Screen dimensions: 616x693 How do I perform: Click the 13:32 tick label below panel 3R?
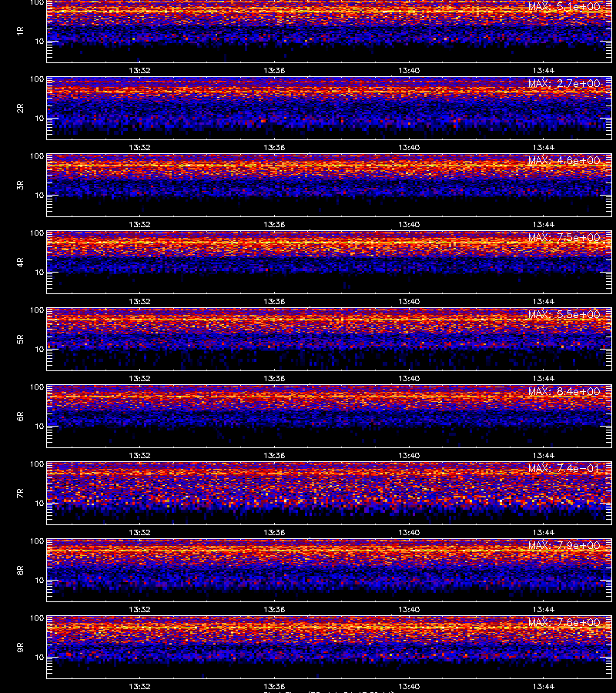pos(139,224)
